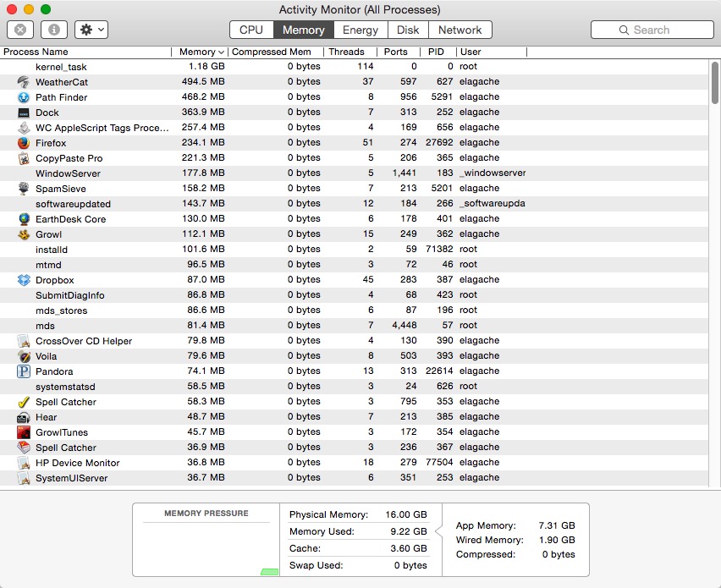The height and width of the screenshot is (588, 721).
Task: Click the SpamSieve icon
Action: click(x=24, y=189)
